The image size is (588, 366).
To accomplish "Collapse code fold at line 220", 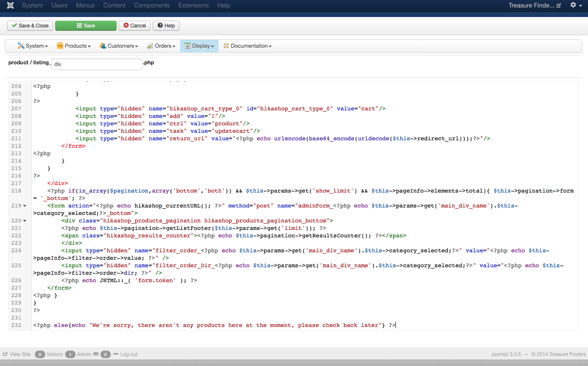I will coord(25,221).
